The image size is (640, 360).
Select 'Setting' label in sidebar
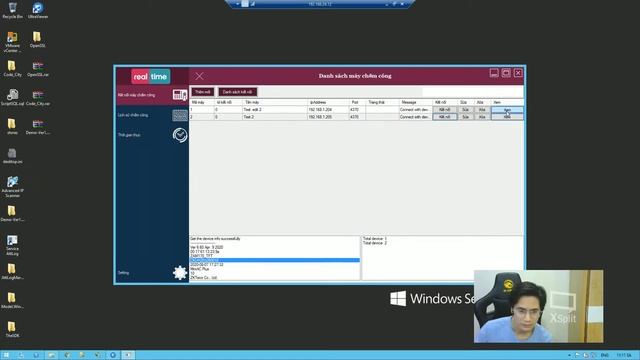(x=123, y=273)
